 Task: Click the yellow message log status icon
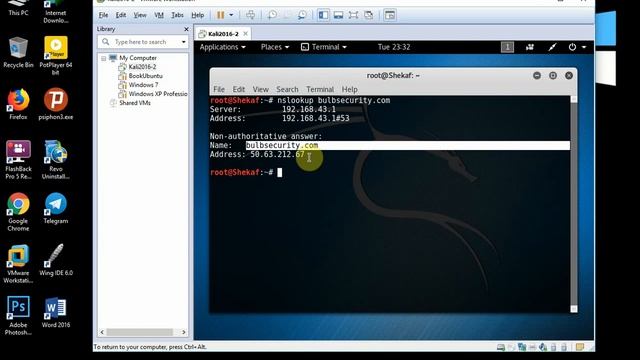pyautogui.click(x=580, y=347)
